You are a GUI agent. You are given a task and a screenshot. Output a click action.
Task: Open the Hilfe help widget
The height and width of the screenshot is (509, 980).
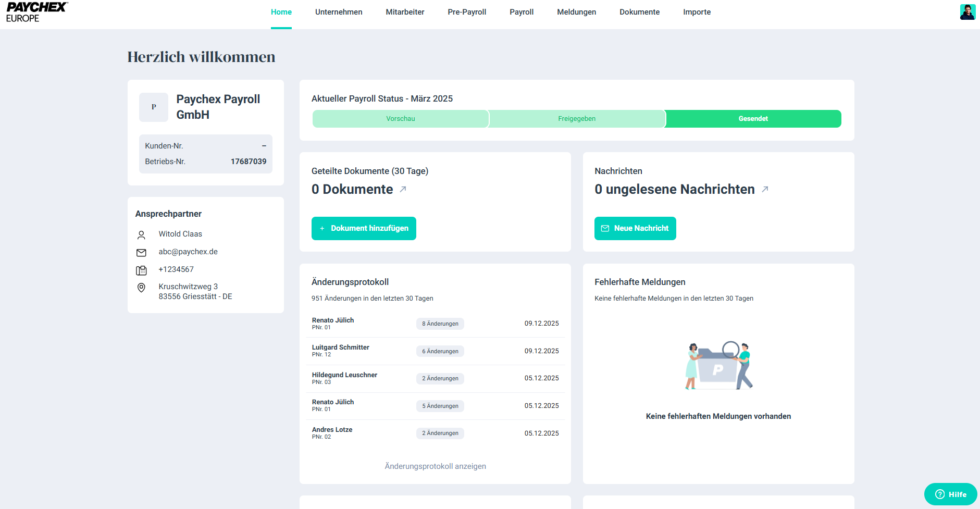tap(950, 494)
